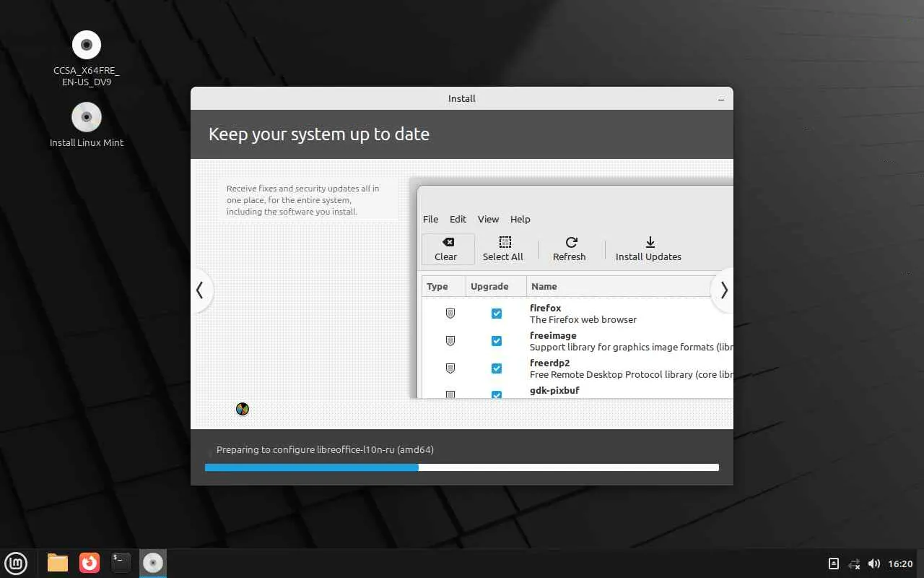Click the installation progress bar

click(x=462, y=467)
